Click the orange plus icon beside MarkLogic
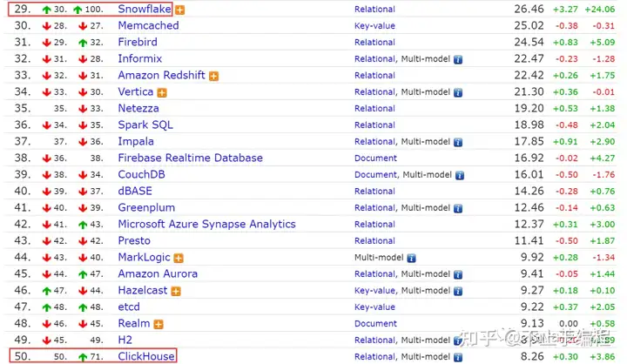 179,258
